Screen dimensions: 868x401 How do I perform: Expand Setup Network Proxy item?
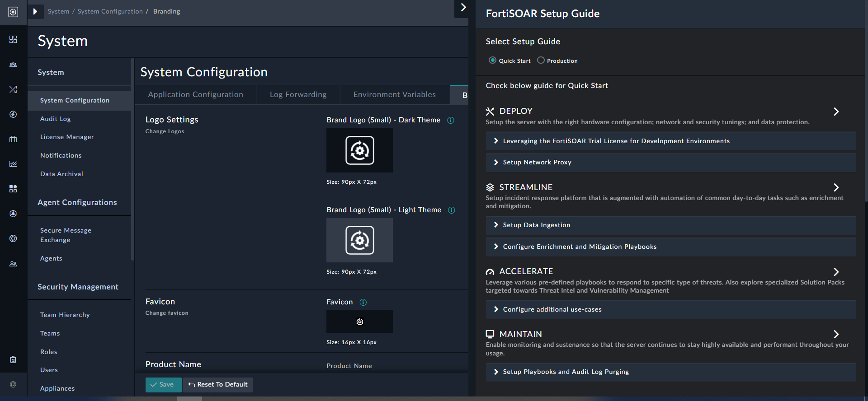[x=671, y=162]
